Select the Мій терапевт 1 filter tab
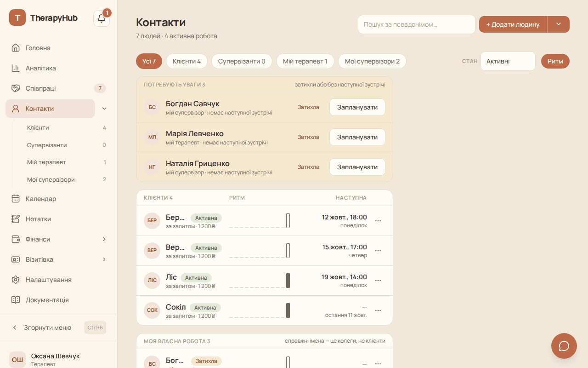Image resolution: width=588 pixels, height=368 pixels. [x=305, y=61]
